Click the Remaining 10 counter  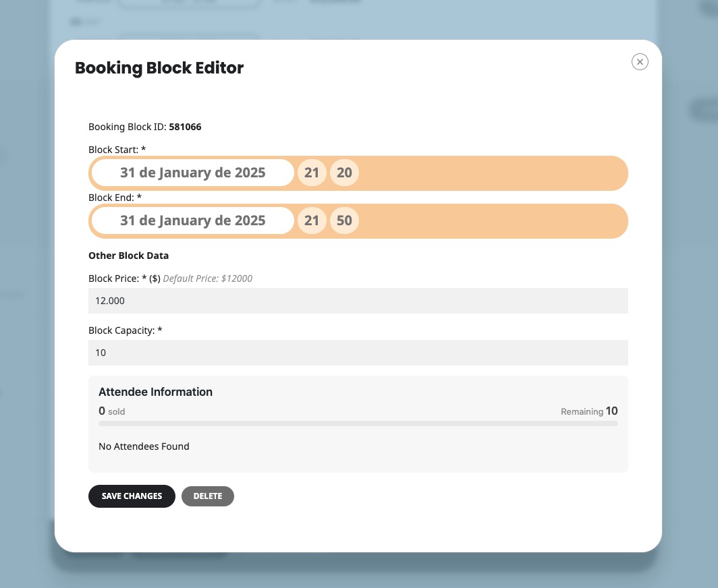(x=589, y=411)
